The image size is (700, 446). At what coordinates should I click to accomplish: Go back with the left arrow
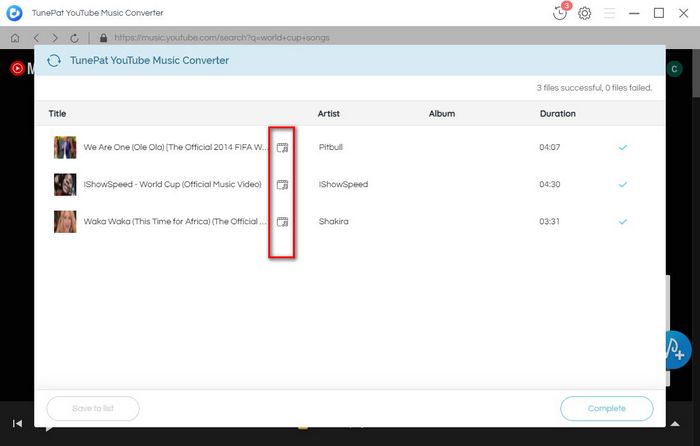37,38
